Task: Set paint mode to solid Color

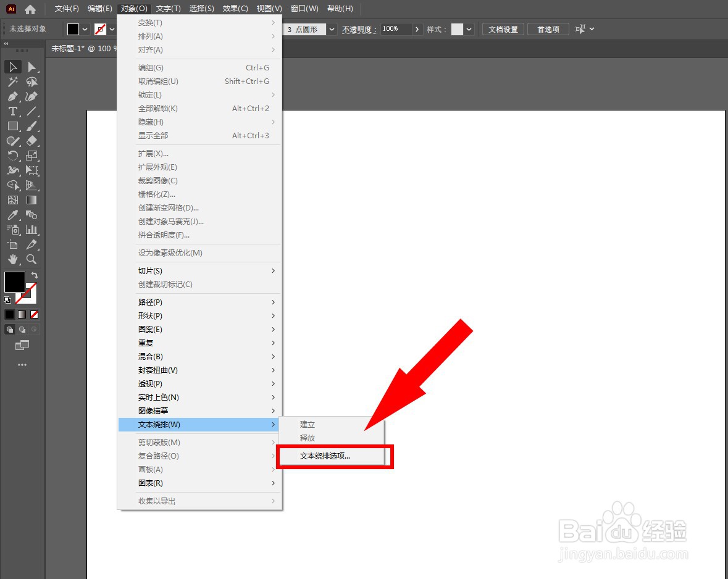Action: pyautogui.click(x=9, y=314)
